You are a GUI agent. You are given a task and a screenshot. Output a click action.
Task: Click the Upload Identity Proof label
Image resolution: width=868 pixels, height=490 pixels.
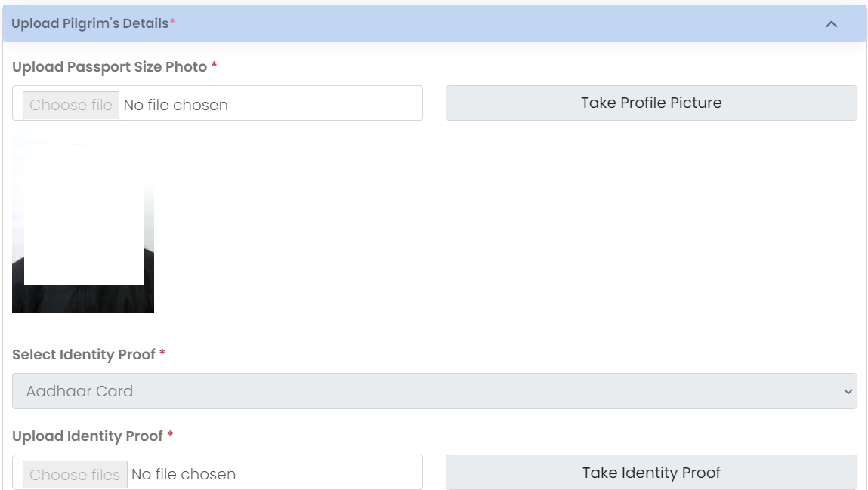click(88, 436)
